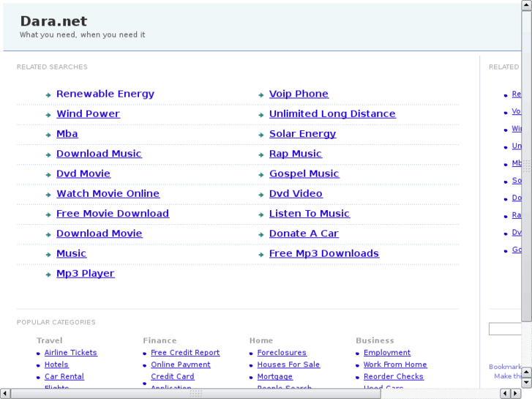
Task: Click the vertical scrollbar thumb
Action: pos(527,166)
